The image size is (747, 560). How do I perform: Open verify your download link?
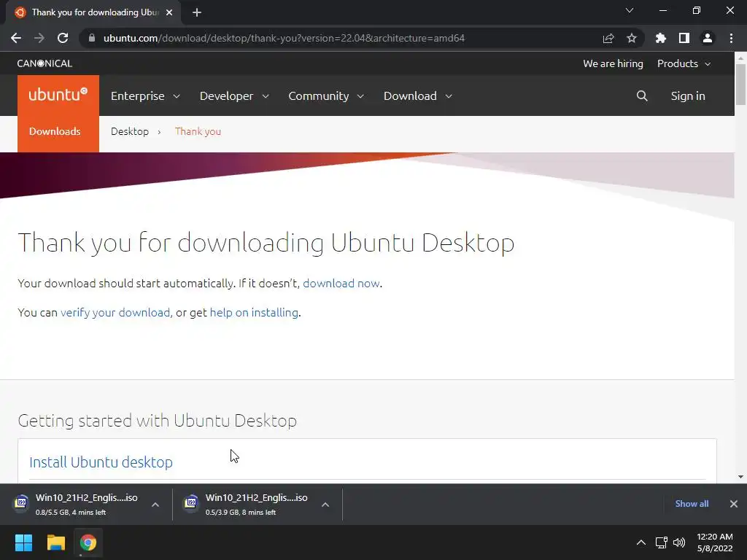pos(115,312)
